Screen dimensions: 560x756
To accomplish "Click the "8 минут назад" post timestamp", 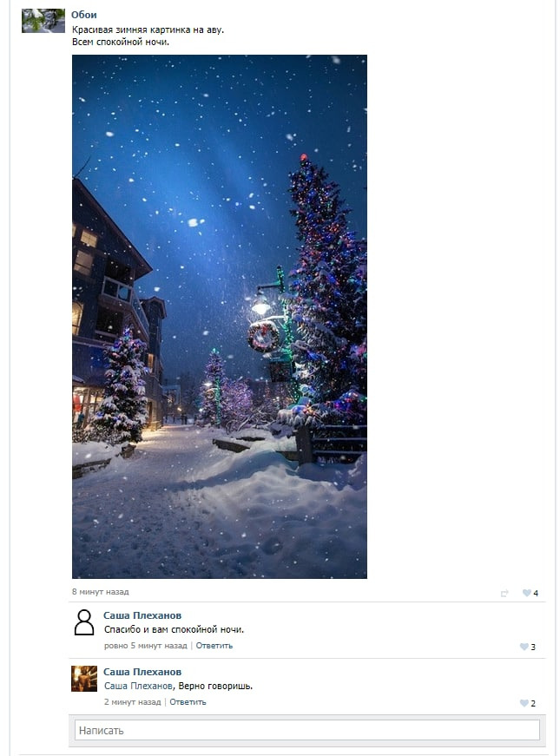I will coord(100,592).
